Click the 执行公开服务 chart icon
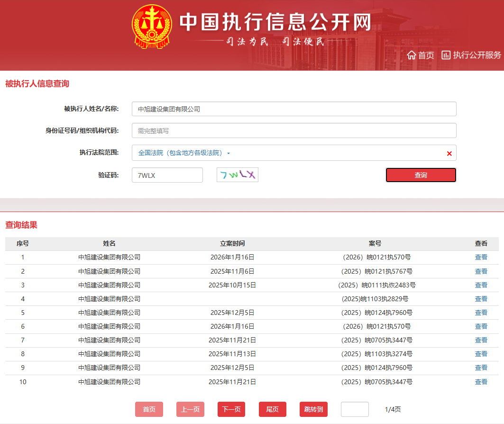Screen dimensions: 504x424 click(x=446, y=55)
